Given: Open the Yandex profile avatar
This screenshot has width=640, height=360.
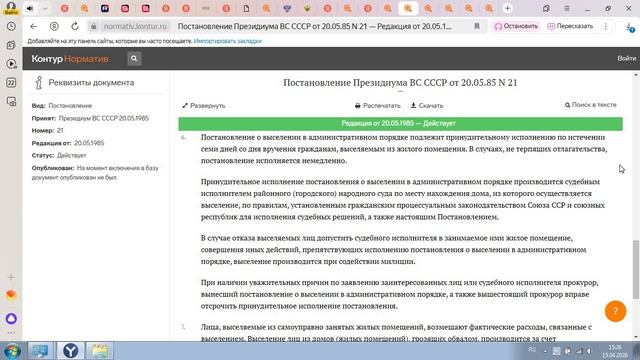Looking at the screenshot, I should pyautogui.click(x=11, y=8).
